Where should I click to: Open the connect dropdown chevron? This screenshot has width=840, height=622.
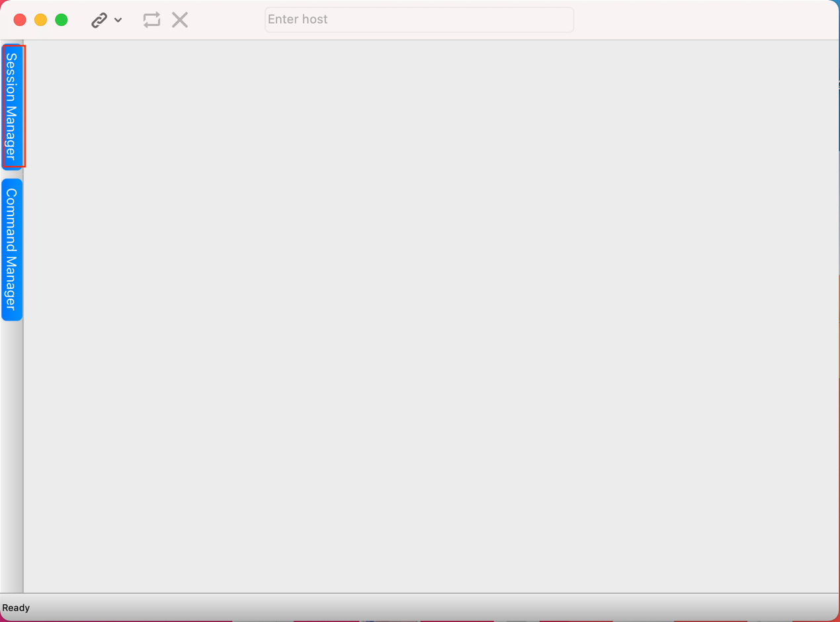click(118, 20)
